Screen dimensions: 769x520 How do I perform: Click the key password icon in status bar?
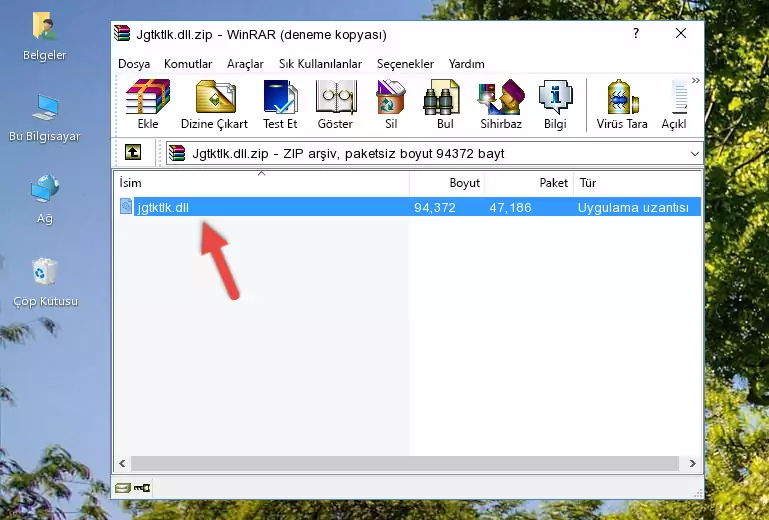[x=142, y=488]
